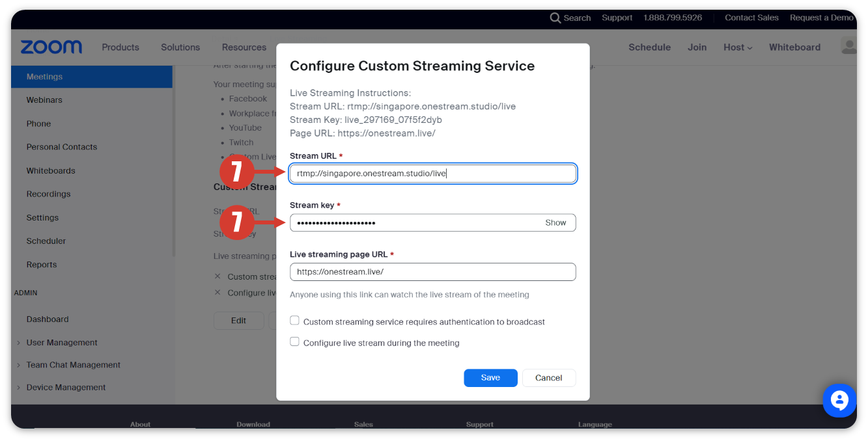Viewport: 868px width, 441px height.
Task: Click the Search magnifier icon
Action: [x=555, y=18]
